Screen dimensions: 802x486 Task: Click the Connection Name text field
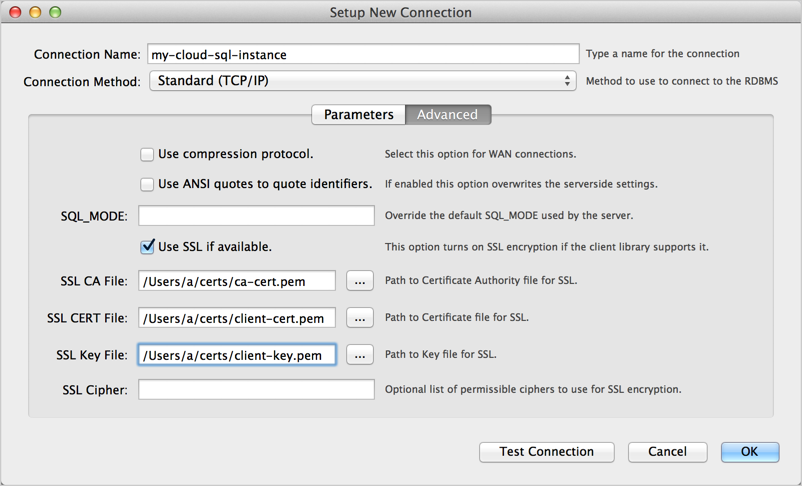(x=363, y=54)
